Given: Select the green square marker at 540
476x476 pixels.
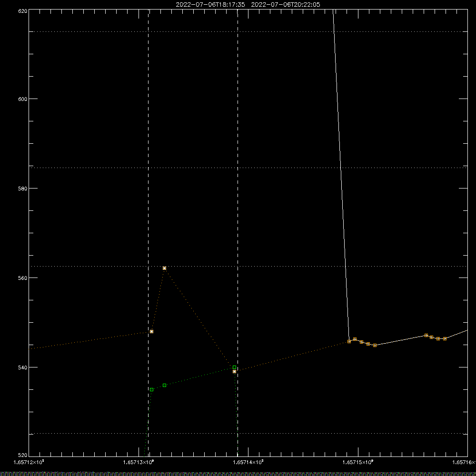Looking at the screenshot, I should coord(234,367).
